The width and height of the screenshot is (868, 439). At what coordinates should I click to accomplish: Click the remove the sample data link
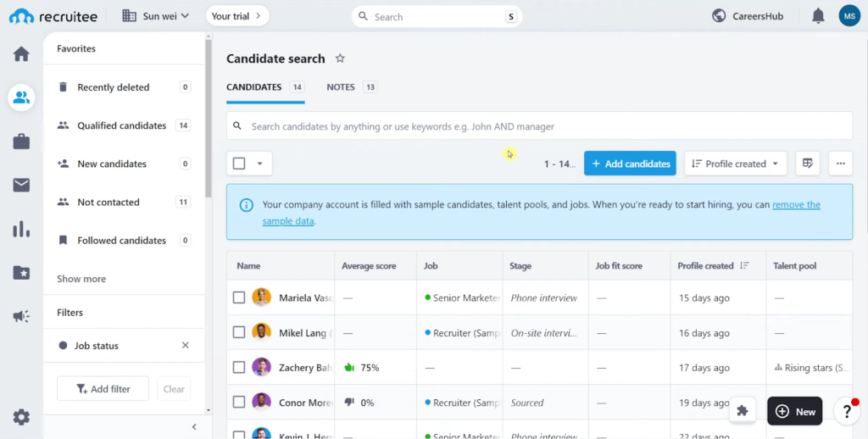coord(796,204)
